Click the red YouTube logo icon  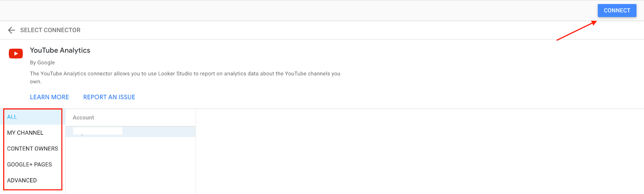[16, 53]
